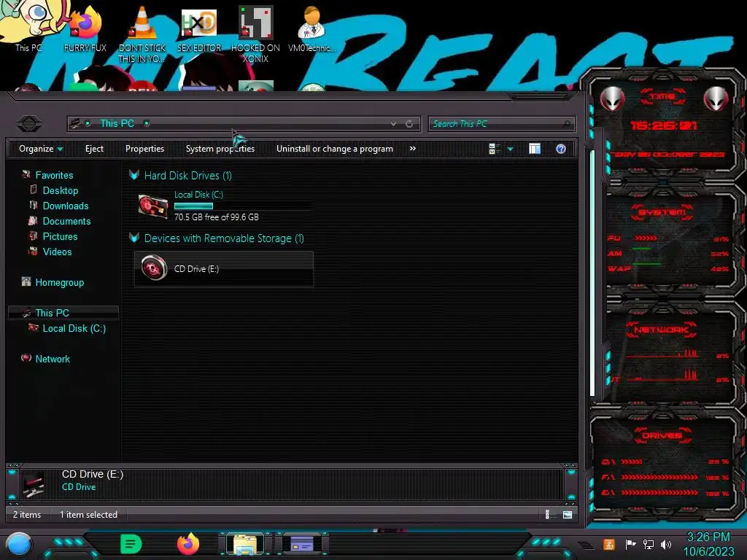
Task: Select the Local Disk (C:) drive icon
Action: pyautogui.click(x=152, y=206)
